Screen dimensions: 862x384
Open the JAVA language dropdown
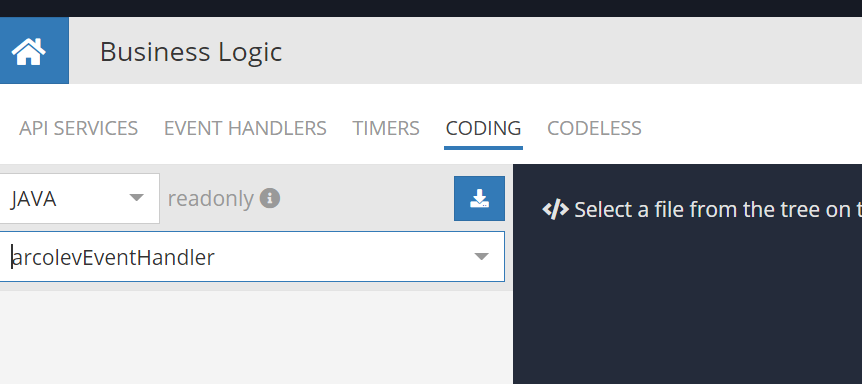(77, 198)
